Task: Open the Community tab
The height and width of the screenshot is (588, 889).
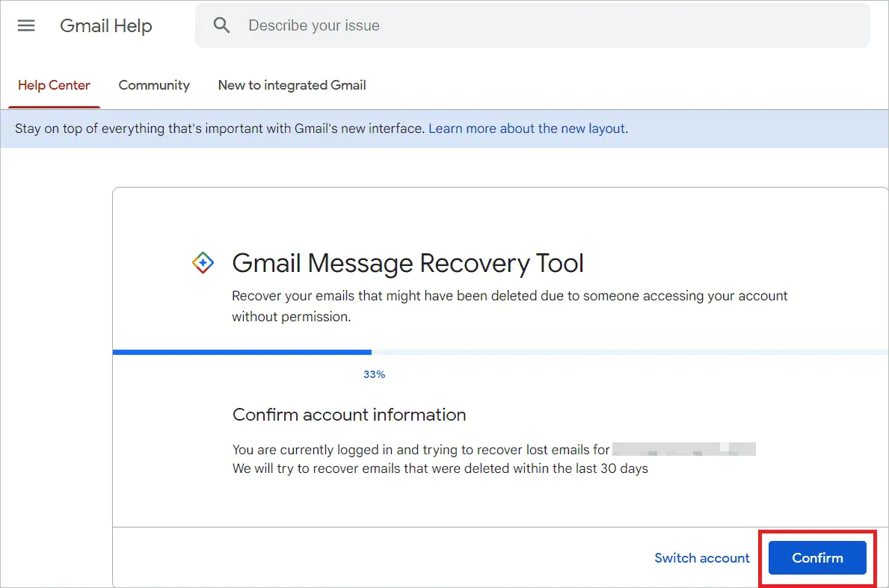Action: pos(154,85)
